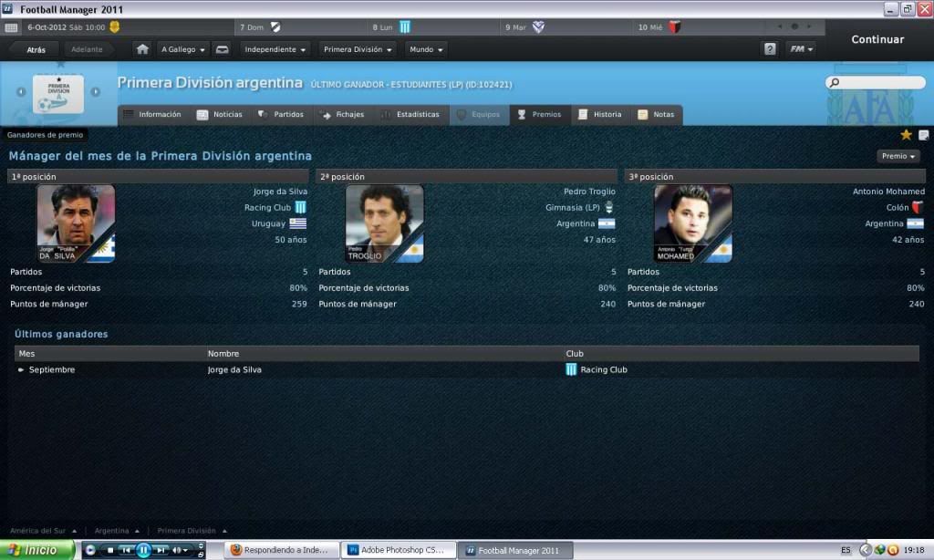Open the inbox tray icon
Image resolution: width=934 pixels, height=560 pixels.
click(223, 49)
